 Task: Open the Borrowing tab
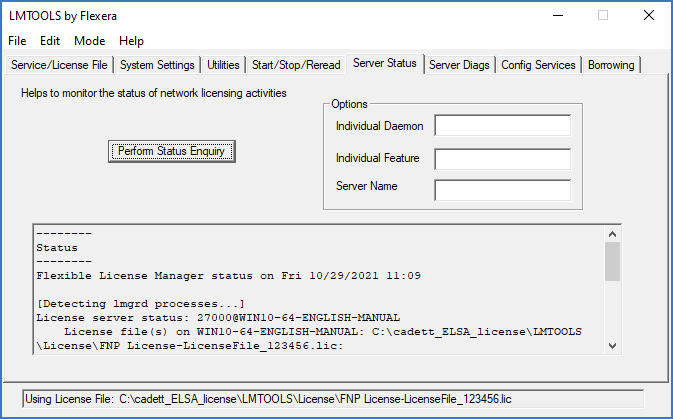click(611, 65)
